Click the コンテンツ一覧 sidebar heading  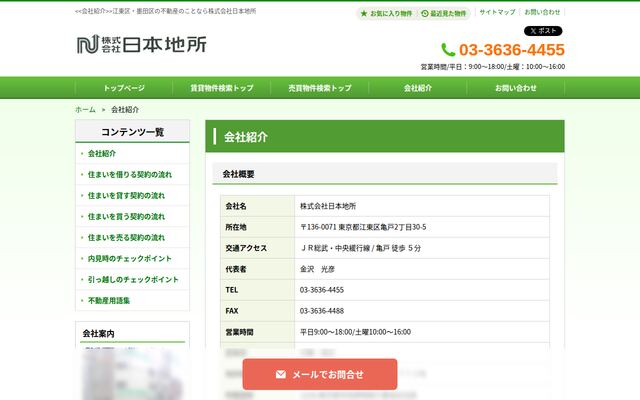pyautogui.click(x=133, y=132)
